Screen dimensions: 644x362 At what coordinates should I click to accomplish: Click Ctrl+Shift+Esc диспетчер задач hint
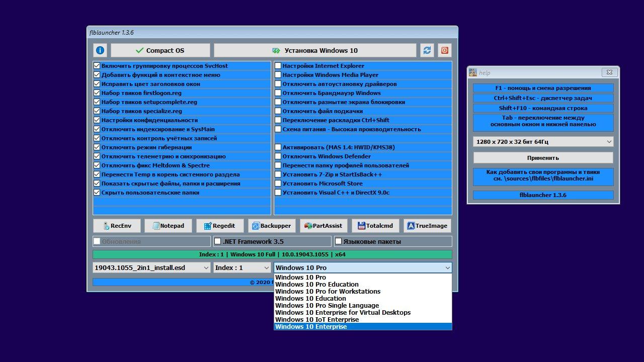543,98
